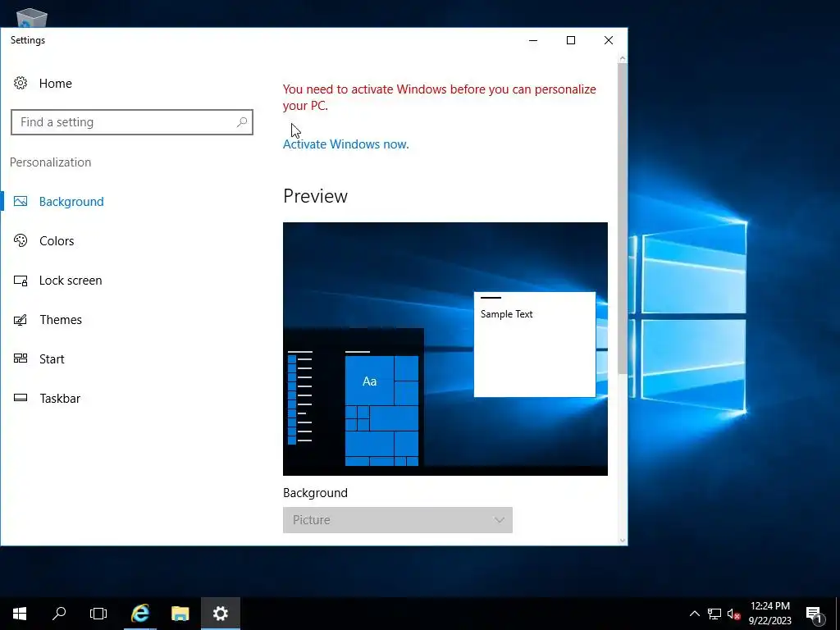Click the Home gear icon
Image resolution: width=840 pixels, height=630 pixels.
pos(21,83)
